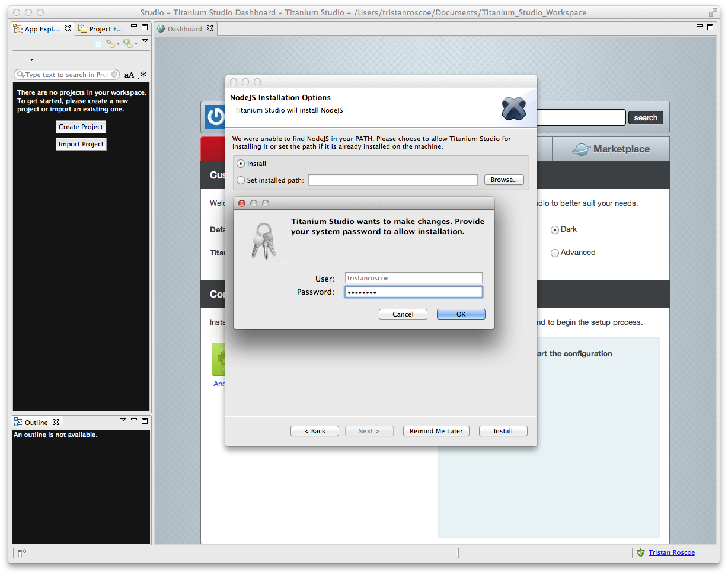Image resolution: width=728 pixels, height=575 pixels.
Task: Click the green shield status icon
Action: click(640, 552)
